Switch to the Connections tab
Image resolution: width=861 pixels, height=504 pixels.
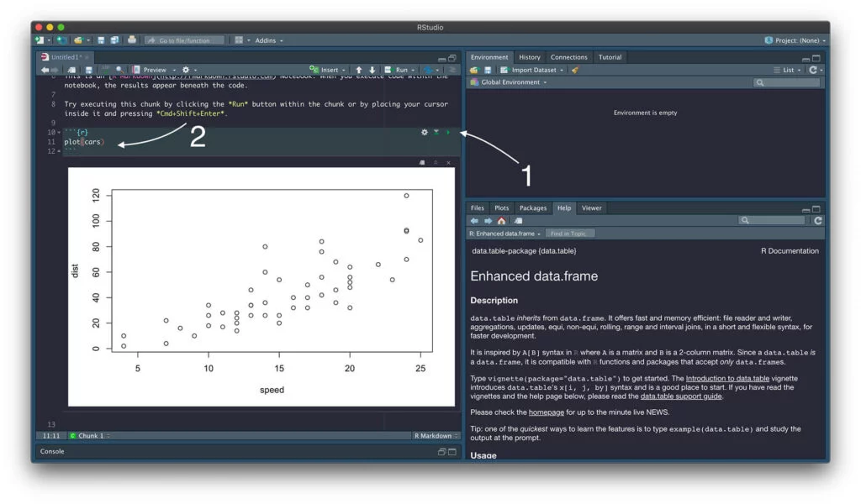569,57
